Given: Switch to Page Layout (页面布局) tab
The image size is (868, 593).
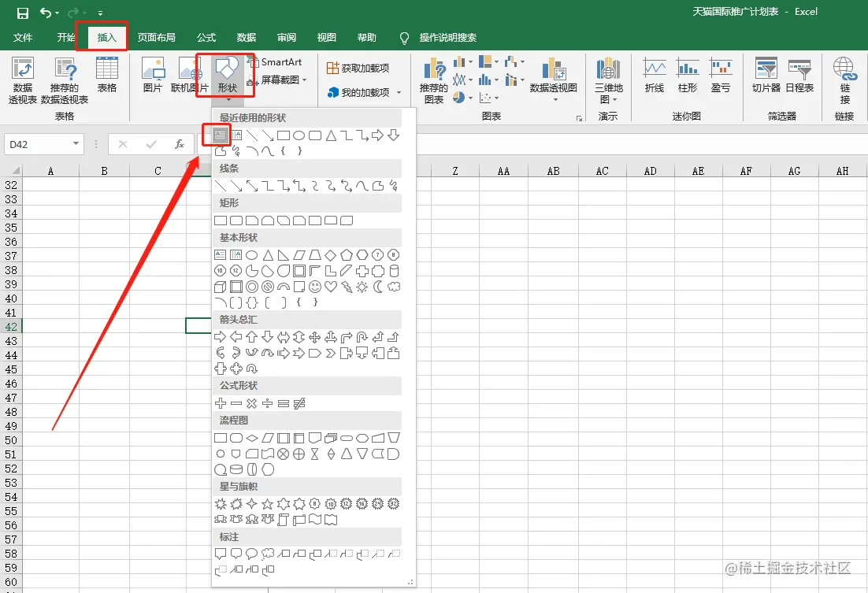Looking at the screenshot, I should pos(157,38).
